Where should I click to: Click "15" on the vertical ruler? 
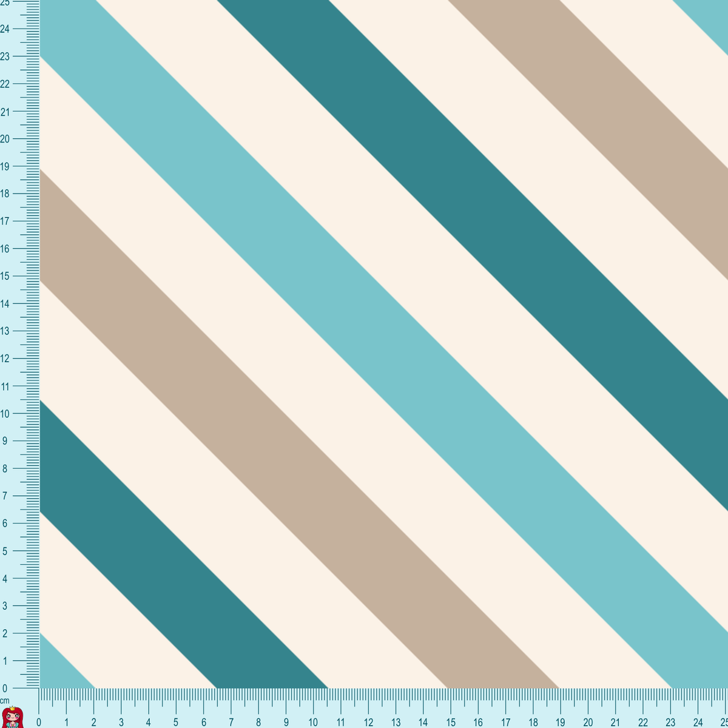[5, 276]
